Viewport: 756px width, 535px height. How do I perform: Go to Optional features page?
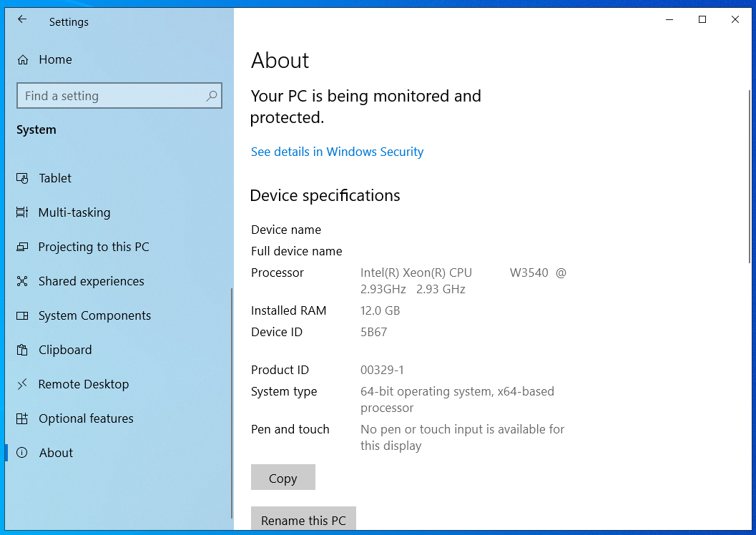(x=119, y=418)
